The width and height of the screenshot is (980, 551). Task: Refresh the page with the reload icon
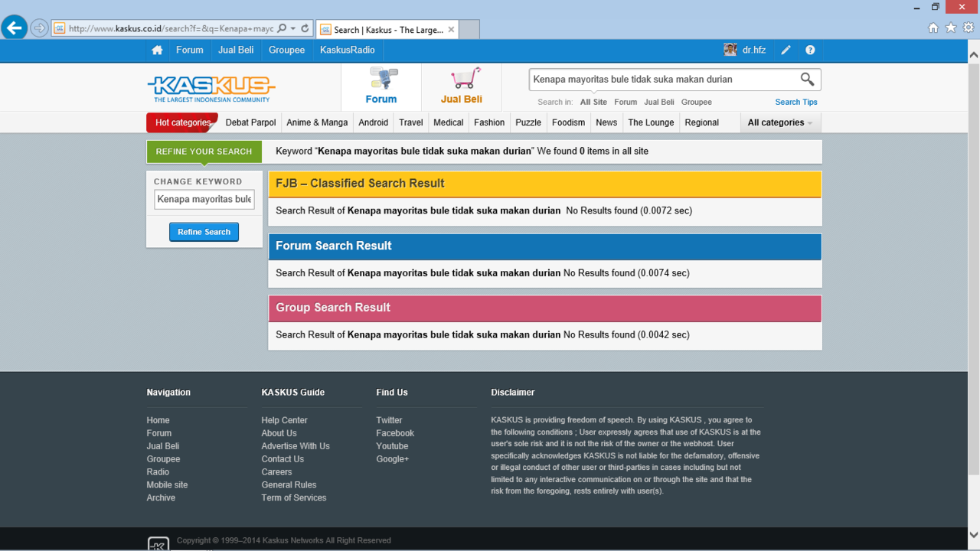tap(305, 28)
